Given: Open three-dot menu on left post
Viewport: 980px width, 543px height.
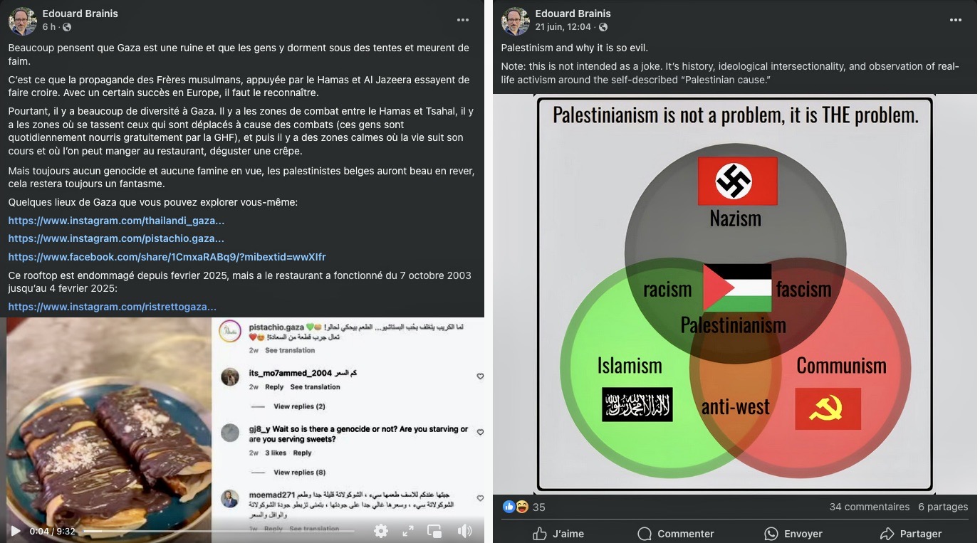Looking at the screenshot, I should click(463, 20).
